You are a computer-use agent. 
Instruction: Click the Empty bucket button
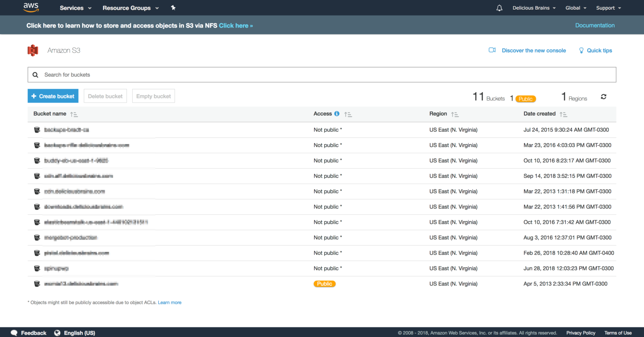153,96
